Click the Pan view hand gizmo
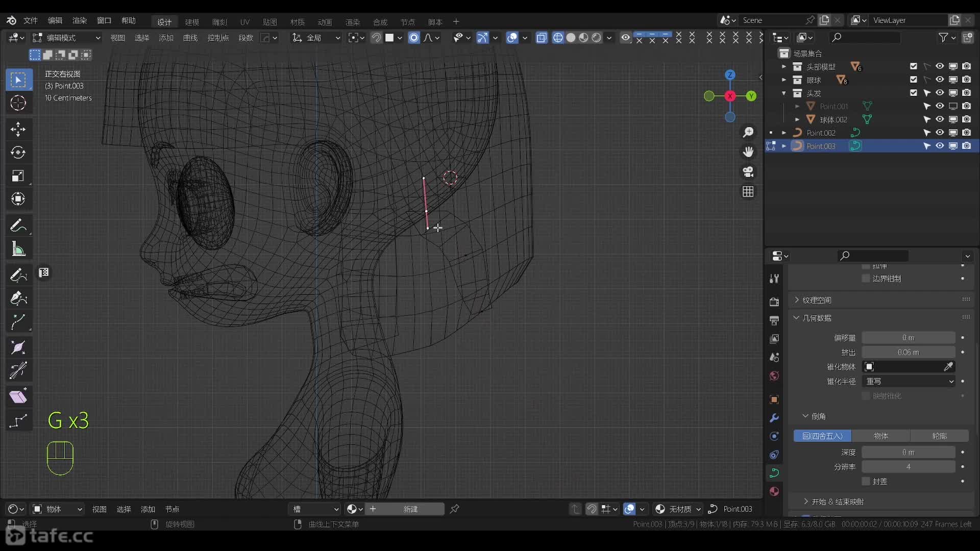This screenshot has width=980, height=551. pyautogui.click(x=748, y=152)
